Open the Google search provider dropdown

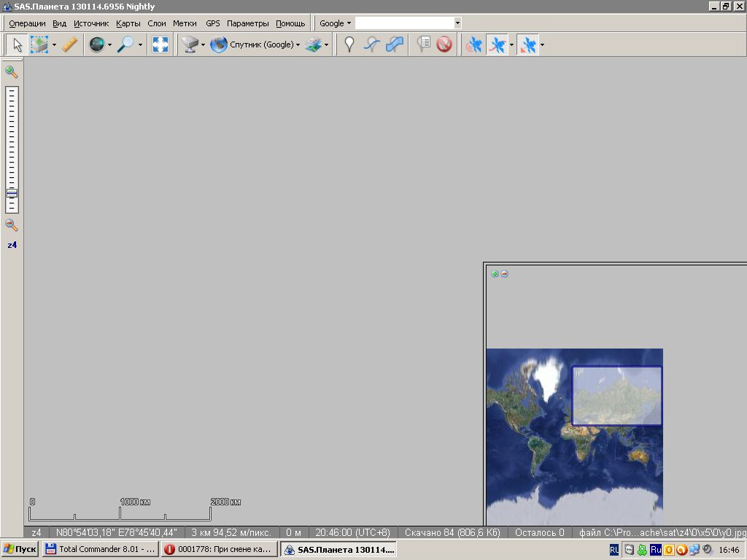[x=335, y=23]
